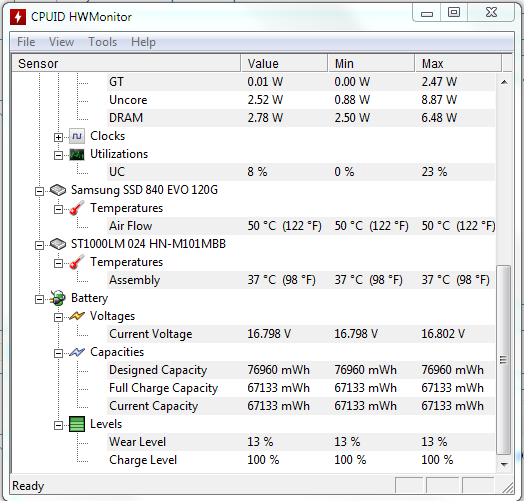This screenshot has height=501, width=524.
Task: Click the Uncore max value 8.87 W
Action: coord(439,100)
